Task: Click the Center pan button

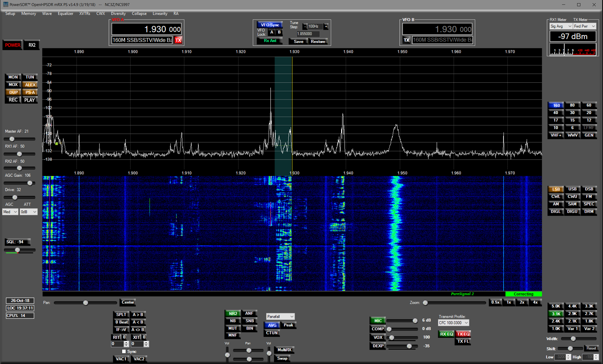Action: [128, 302]
